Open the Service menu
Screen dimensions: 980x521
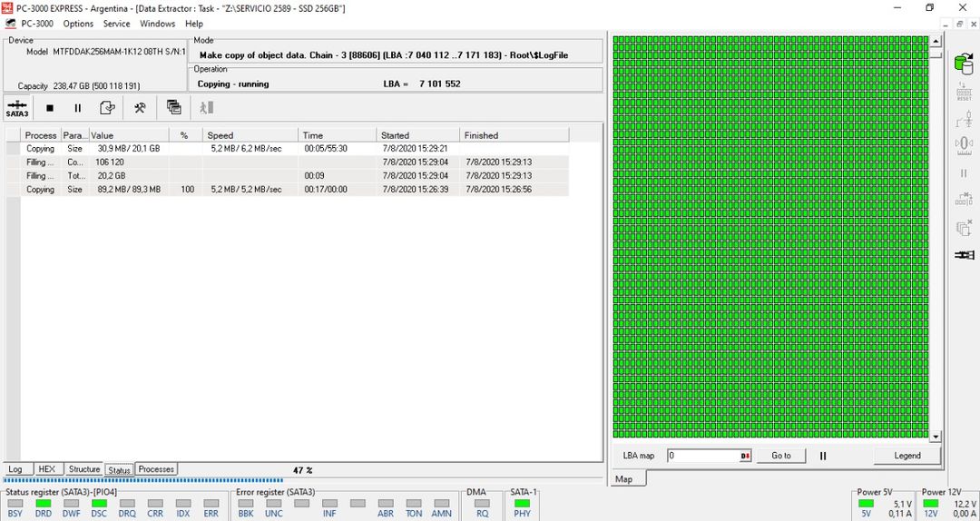[116, 24]
